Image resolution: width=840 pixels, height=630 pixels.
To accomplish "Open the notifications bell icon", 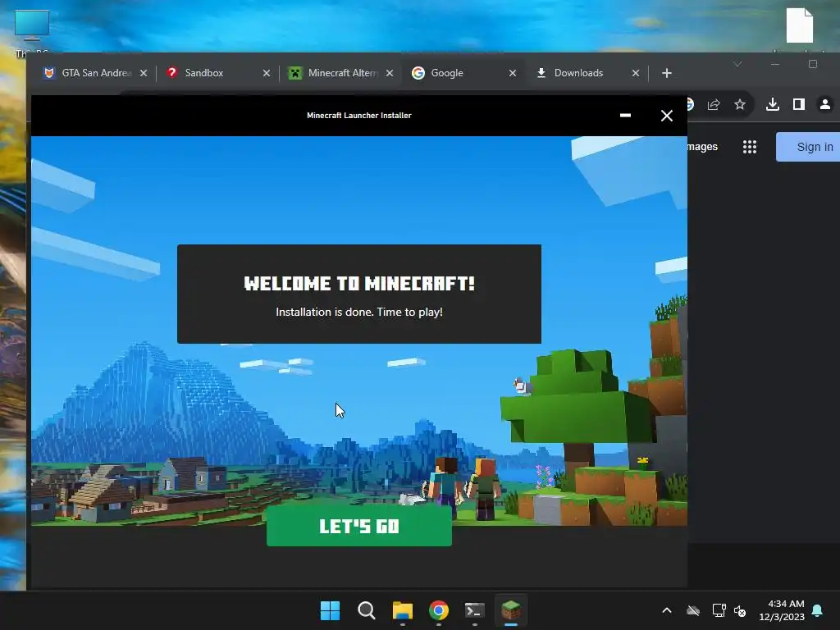I will (818, 610).
